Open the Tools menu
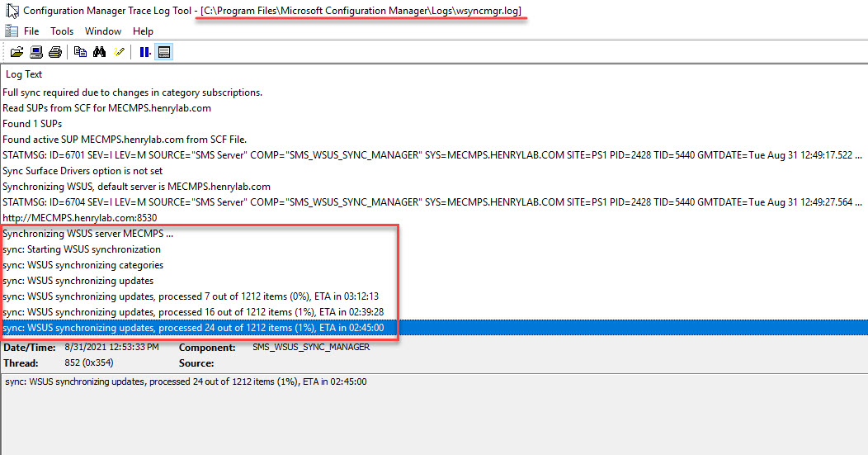The height and width of the screenshot is (455, 868). 62,31
